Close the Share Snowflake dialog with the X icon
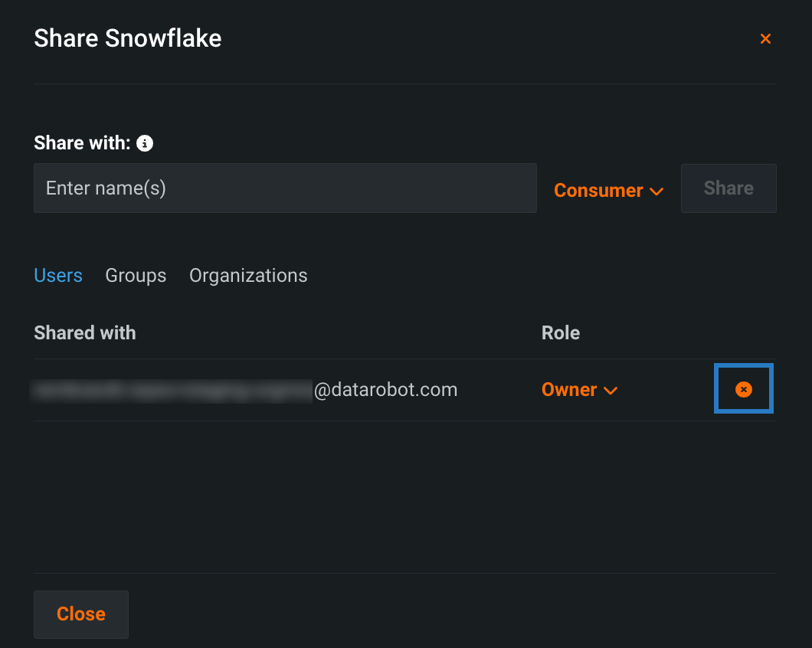 [765, 39]
